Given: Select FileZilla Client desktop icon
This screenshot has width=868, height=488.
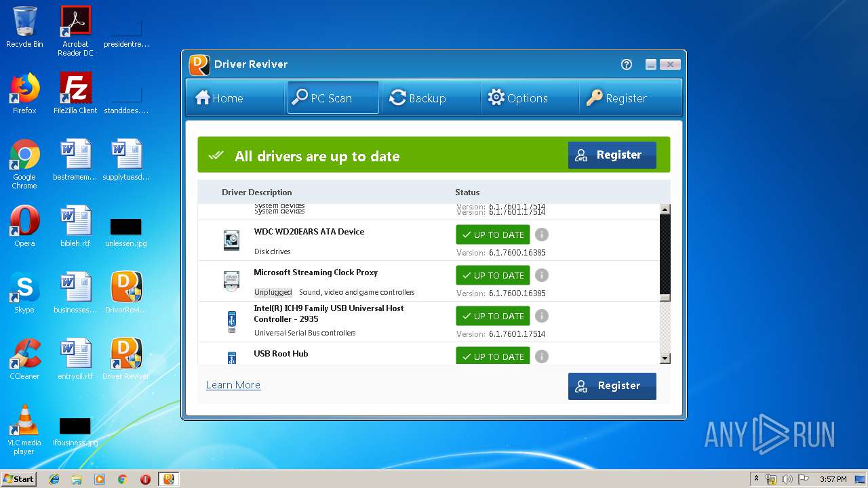Looking at the screenshot, I should point(75,94).
